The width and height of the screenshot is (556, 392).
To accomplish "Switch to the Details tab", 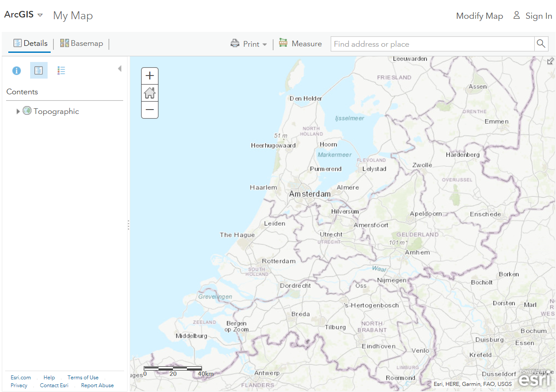I will (x=30, y=43).
